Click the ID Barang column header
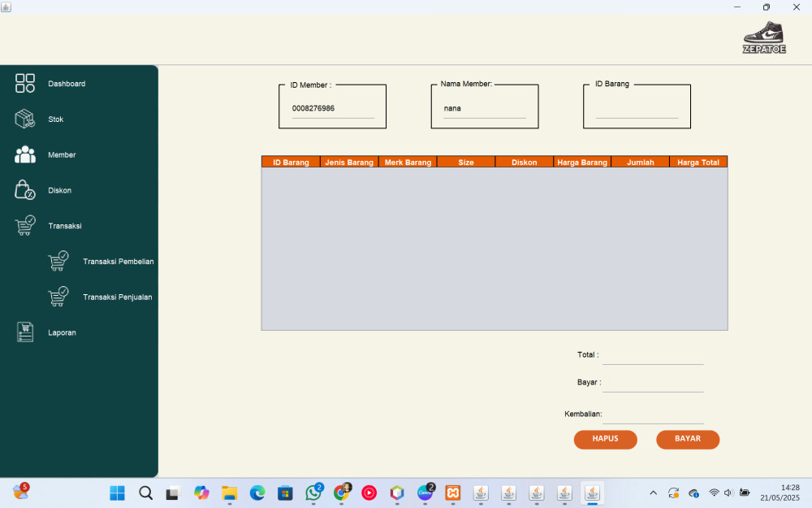 point(291,162)
